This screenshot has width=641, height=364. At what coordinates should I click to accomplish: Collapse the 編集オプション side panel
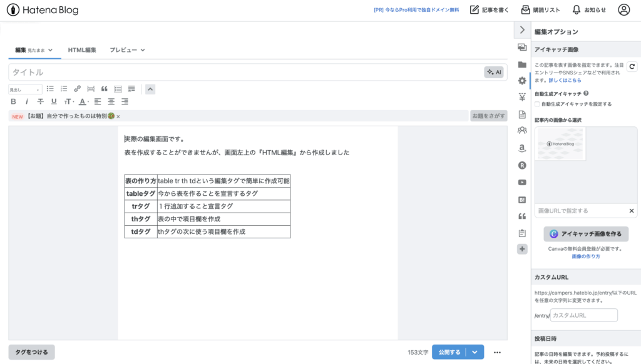522,30
